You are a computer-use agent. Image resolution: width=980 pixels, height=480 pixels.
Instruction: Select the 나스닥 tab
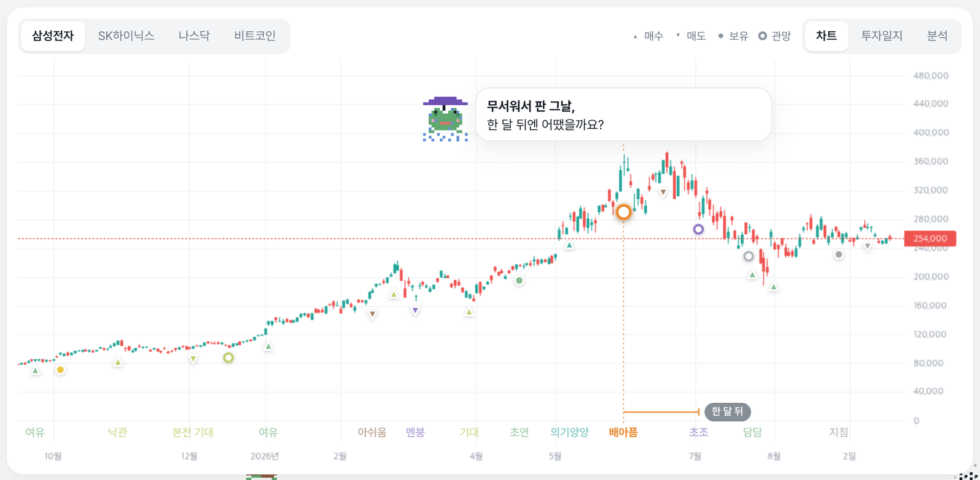pyautogui.click(x=194, y=36)
